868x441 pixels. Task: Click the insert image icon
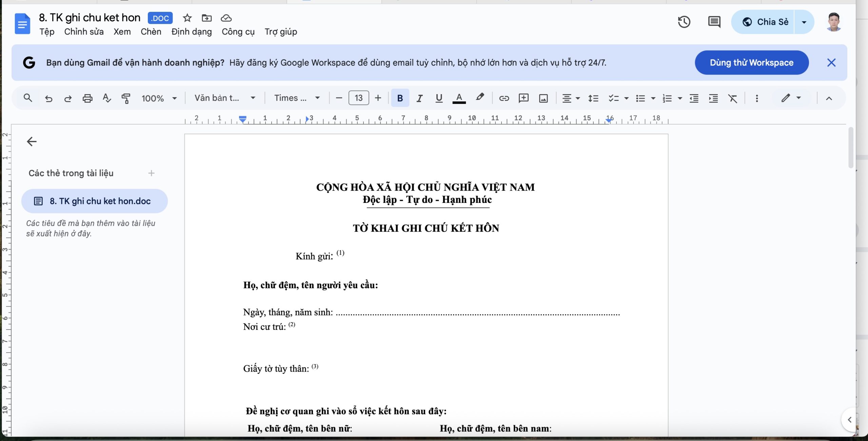(x=543, y=98)
